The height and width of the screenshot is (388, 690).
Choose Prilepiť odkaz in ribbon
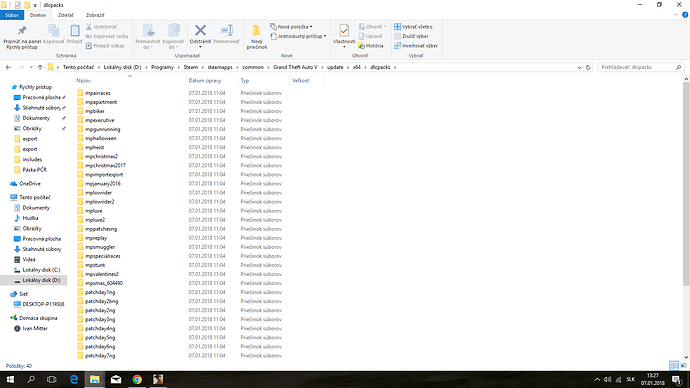[x=105, y=46]
